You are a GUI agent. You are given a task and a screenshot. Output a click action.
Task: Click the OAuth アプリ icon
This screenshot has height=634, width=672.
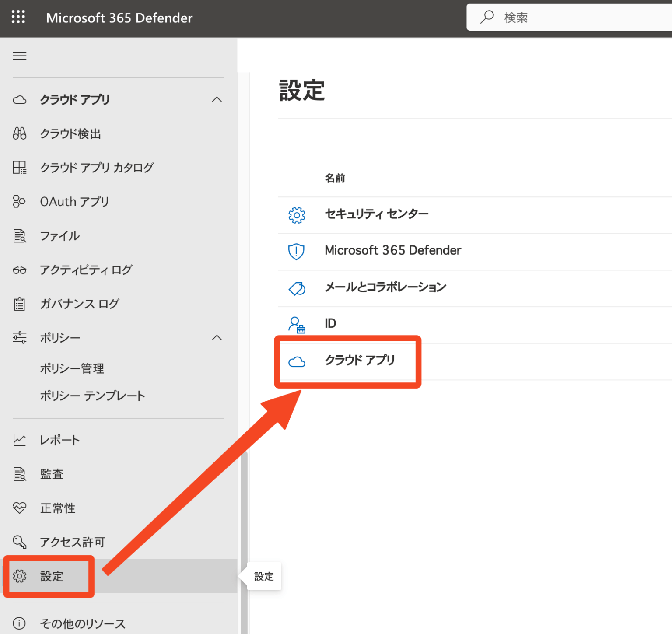tap(19, 201)
